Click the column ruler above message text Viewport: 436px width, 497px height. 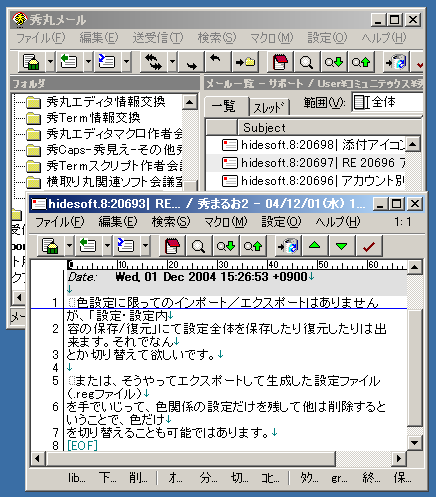tap(237, 265)
